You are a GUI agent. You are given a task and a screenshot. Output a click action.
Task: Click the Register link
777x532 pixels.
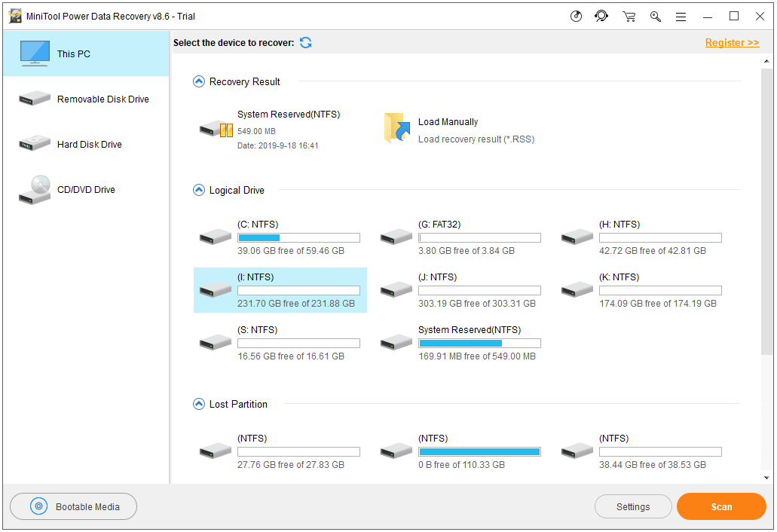(731, 43)
